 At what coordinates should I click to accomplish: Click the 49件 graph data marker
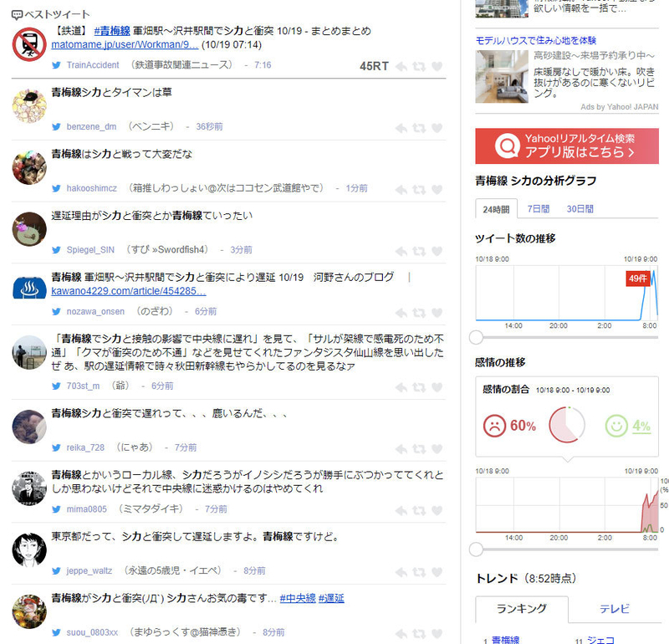[638, 279]
